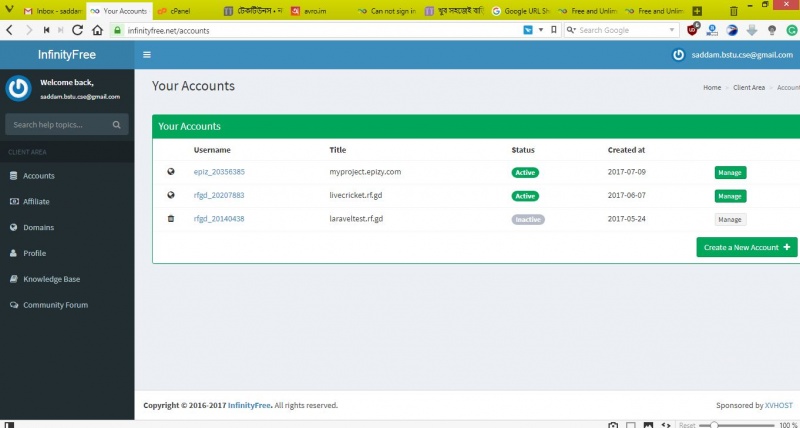800x428 pixels.
Task: Toggle the panel button at bottom left
Action: (x=9, y=424)
